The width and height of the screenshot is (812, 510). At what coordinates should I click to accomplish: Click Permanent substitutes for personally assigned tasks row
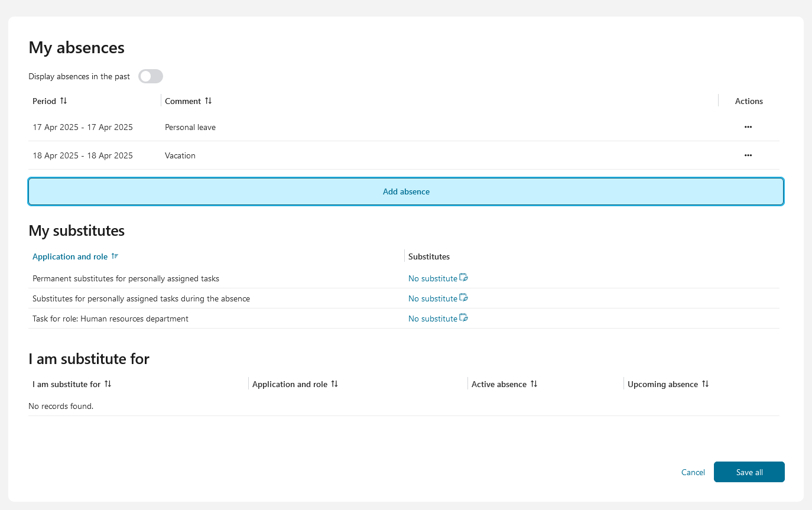coord(126,278)
